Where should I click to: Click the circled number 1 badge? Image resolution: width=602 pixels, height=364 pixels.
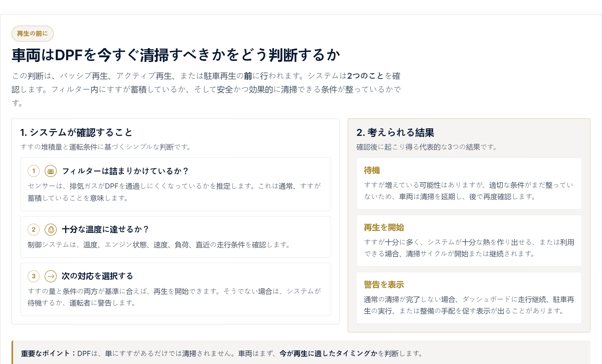coord(34,171)
